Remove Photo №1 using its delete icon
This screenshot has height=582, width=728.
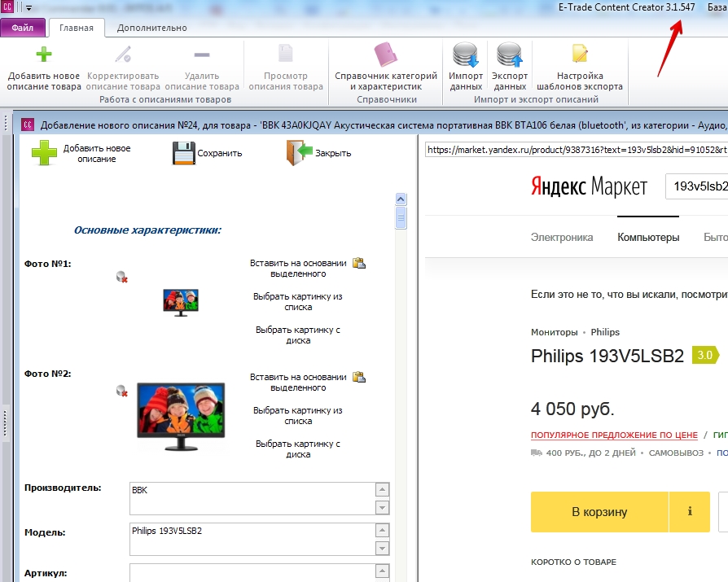pyautogui.click(x=122, y=277)
